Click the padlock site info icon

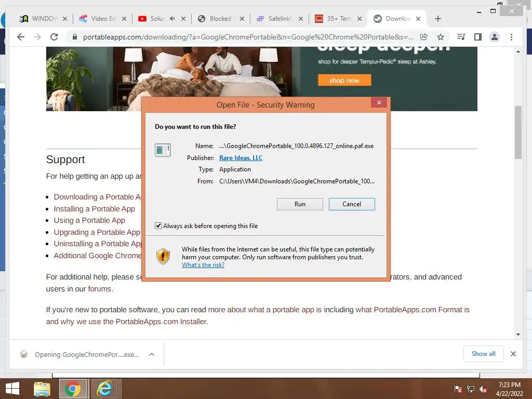click(x=75, y=37)
